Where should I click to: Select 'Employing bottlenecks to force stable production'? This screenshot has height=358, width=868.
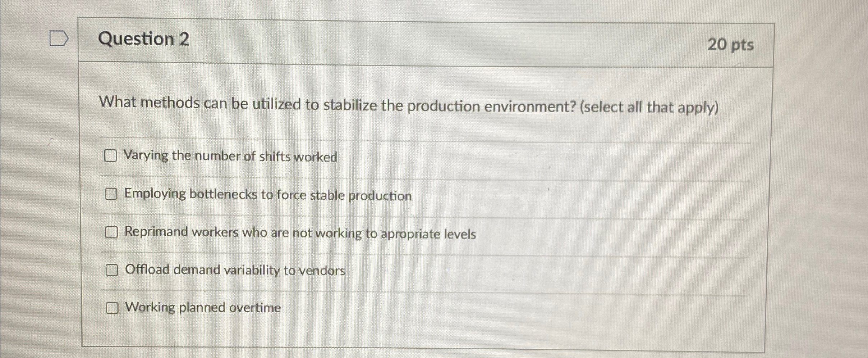point(111,194)
